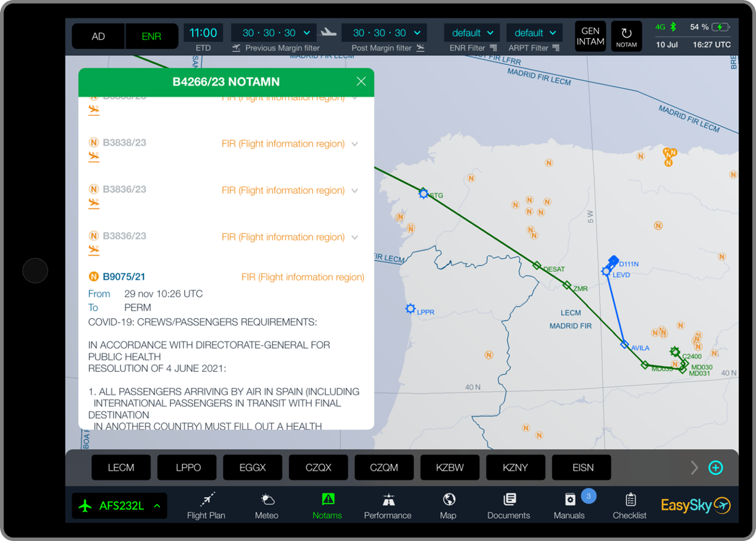Open the Documents tab
The width and height of the screenshot is (756, 541).
pos(509,506)
